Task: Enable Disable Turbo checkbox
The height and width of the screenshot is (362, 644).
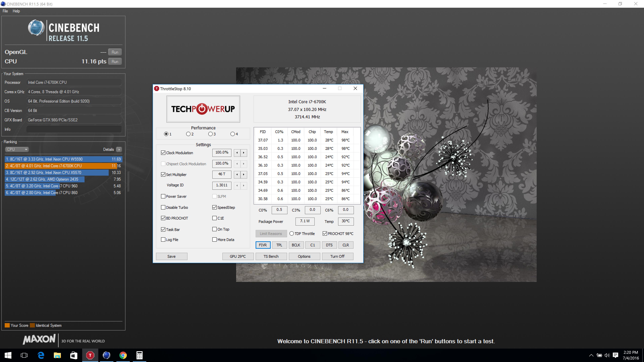Action: [163, 207]
